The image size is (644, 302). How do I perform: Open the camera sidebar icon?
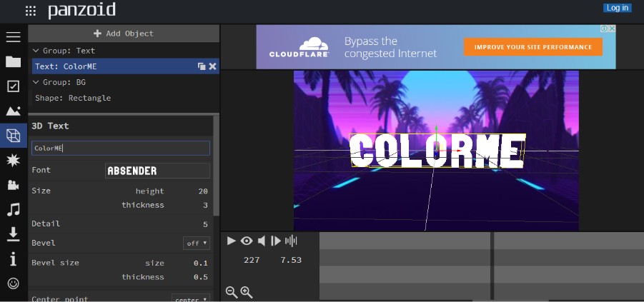tap(13, 185)
